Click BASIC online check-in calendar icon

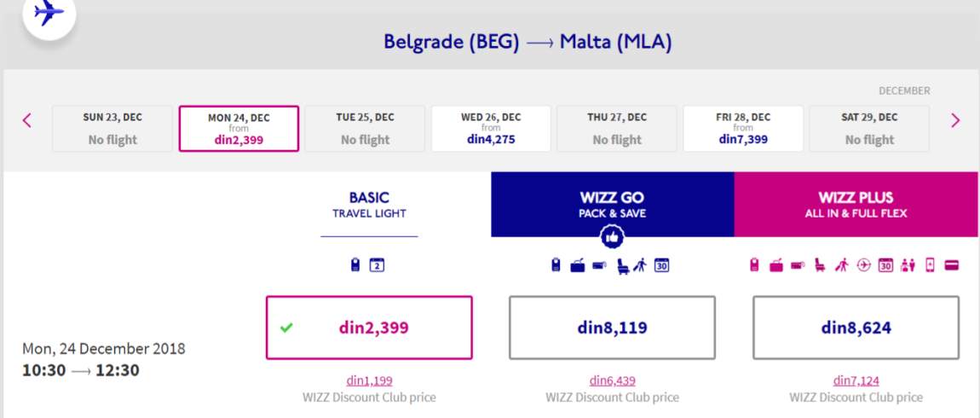click(377, 265)
